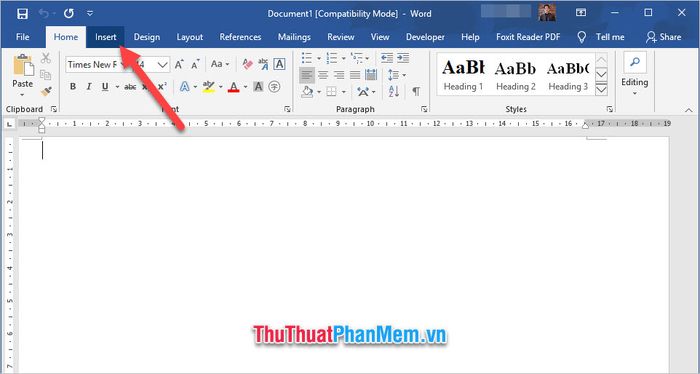
Task: Click the Save icon in Quick Access Toolbar
Action: 22,14
